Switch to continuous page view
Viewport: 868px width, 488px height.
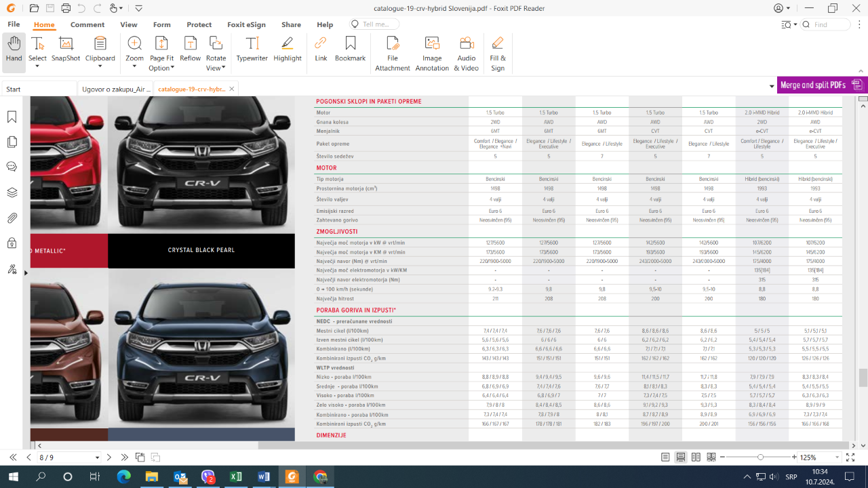coord(680,457)
